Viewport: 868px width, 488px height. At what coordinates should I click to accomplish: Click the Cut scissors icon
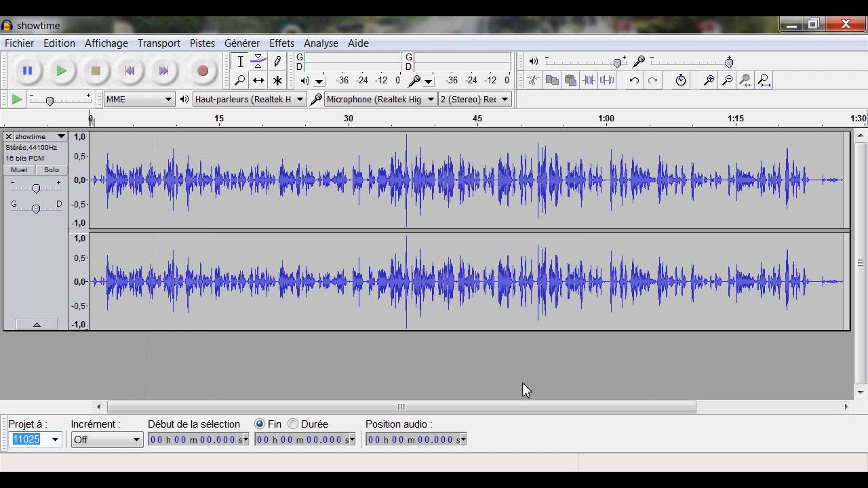534,81
